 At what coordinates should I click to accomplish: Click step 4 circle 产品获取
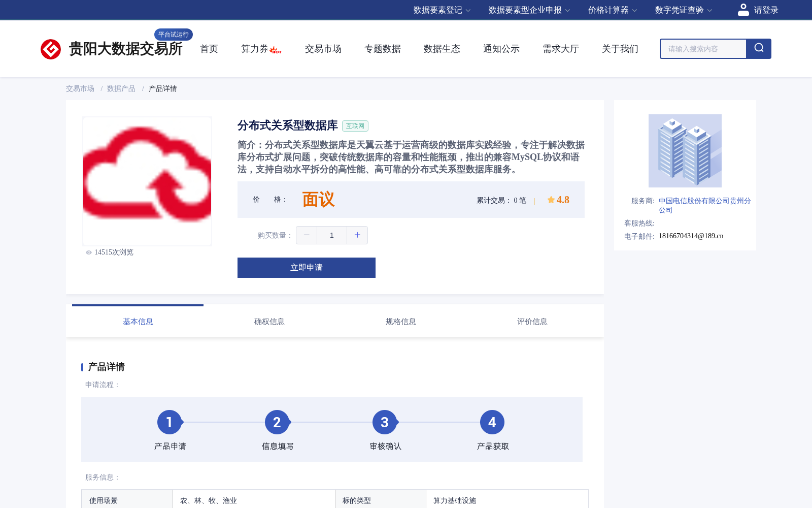[492, 422]
